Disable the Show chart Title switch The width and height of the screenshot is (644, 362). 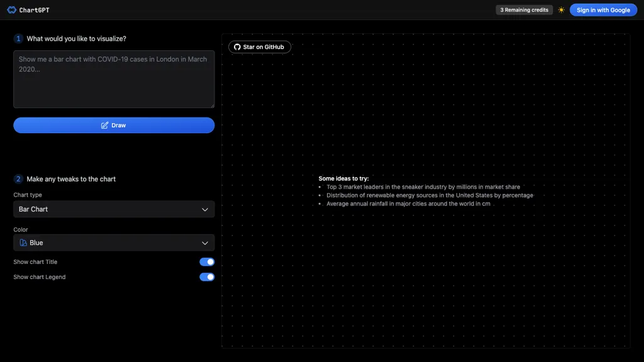(x=207, y=262)
